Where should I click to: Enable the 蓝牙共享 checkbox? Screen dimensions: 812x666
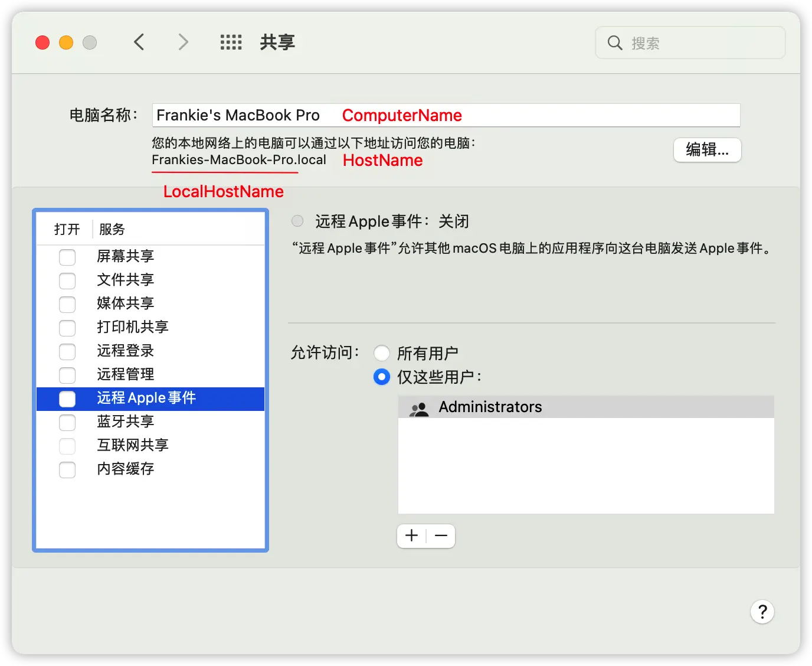[x=67, y=422]
